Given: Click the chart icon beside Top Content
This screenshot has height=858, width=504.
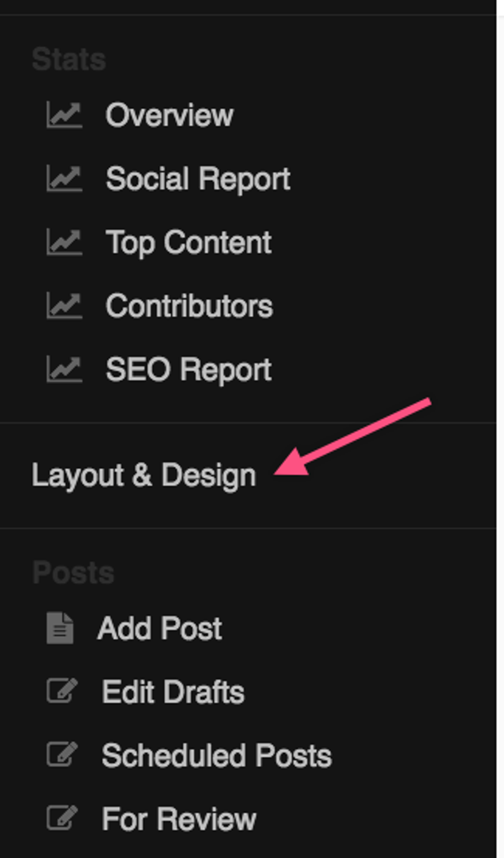Looking at the screenshot, I should (64, 242).
